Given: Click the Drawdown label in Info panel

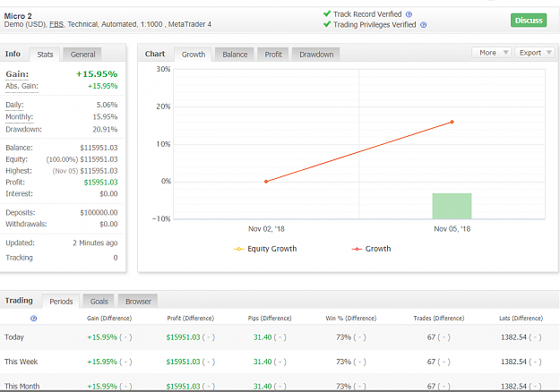Looking at the screenshot, I should pyautogui.click(x=23, y=130).
